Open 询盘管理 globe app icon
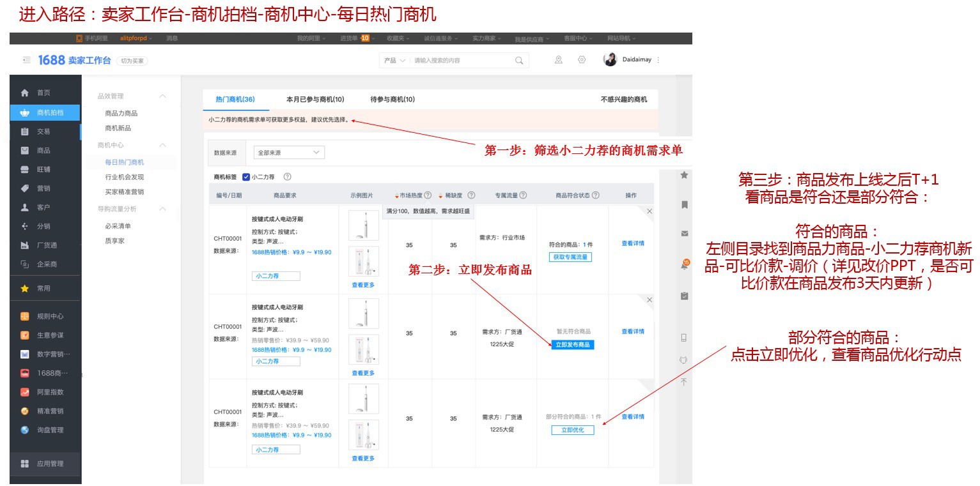This screenshot has width=980, height=486. (x=25, y=430)
